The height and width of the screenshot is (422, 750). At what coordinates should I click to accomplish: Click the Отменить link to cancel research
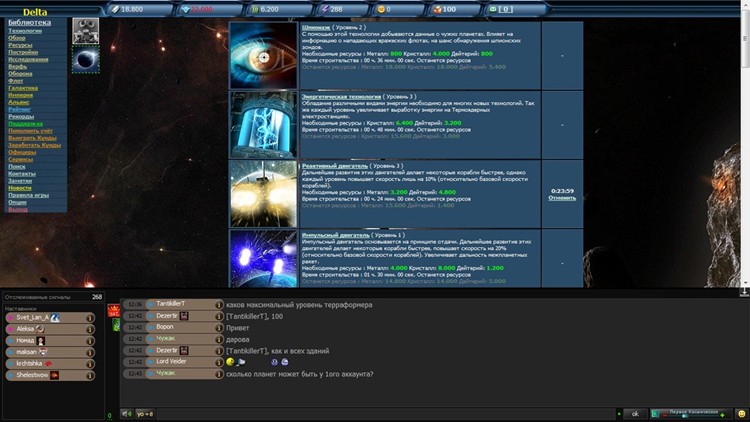coord(562,197)
